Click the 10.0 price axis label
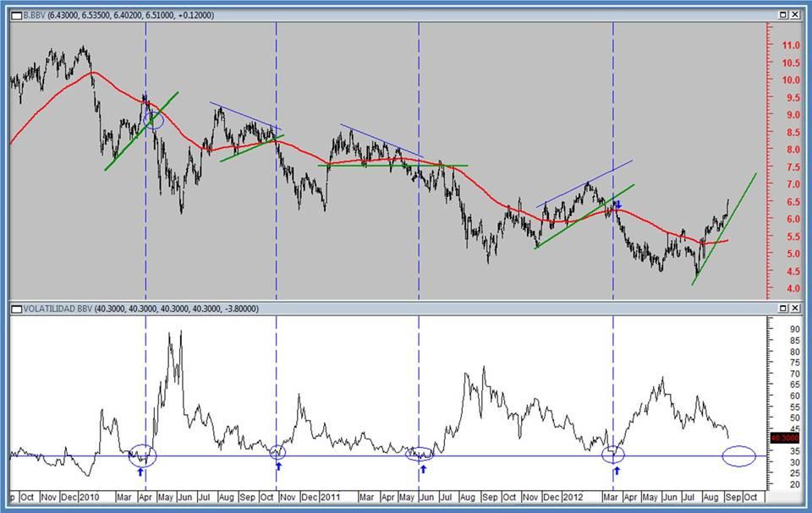Viewport: 812px width, 513px height. pos(791,80)
